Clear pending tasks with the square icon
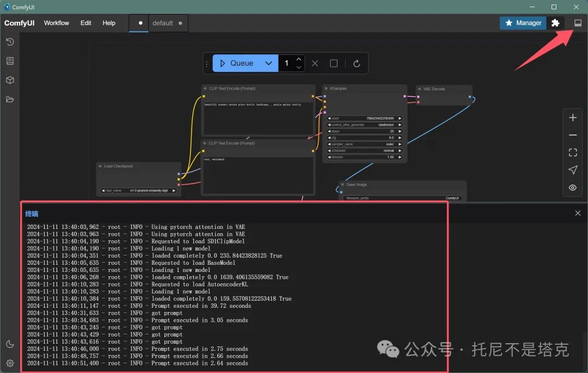 tap(334, 63)
